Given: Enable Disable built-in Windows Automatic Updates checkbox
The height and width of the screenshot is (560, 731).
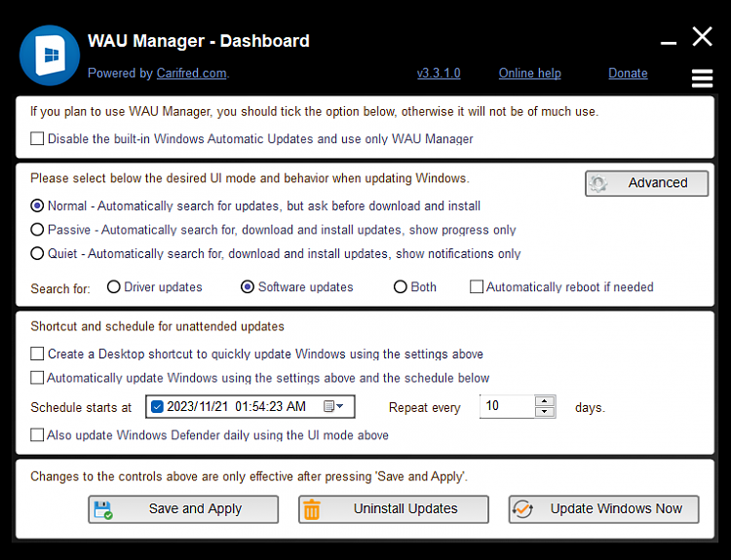Looking at the screenshot, I should tap(37, 139).
